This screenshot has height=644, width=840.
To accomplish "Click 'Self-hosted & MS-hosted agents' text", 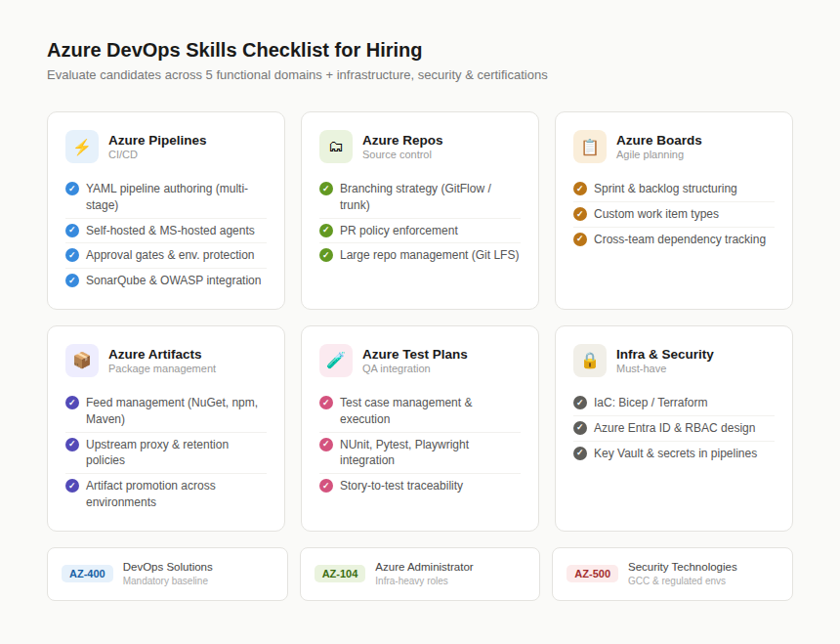I will [170, 231].
